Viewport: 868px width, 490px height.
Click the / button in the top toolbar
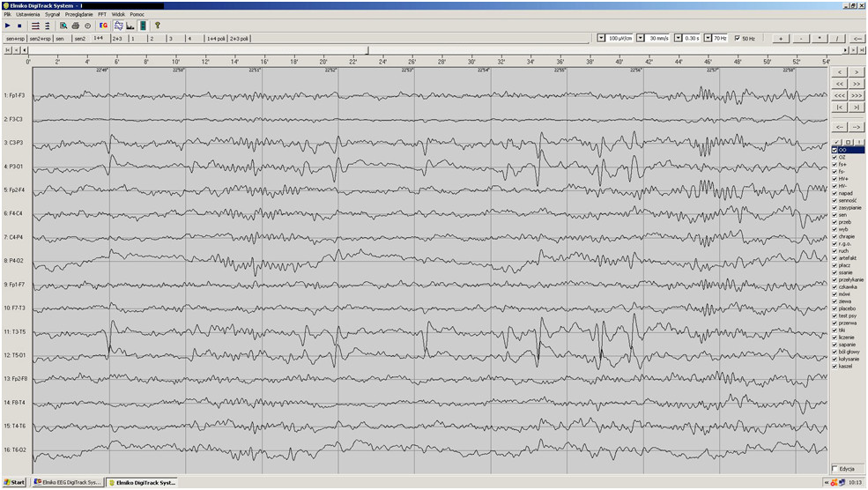tap(837, 38)
